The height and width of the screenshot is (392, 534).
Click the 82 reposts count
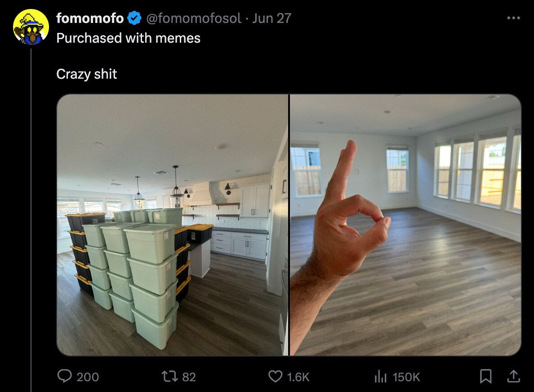tap(189, 377)
